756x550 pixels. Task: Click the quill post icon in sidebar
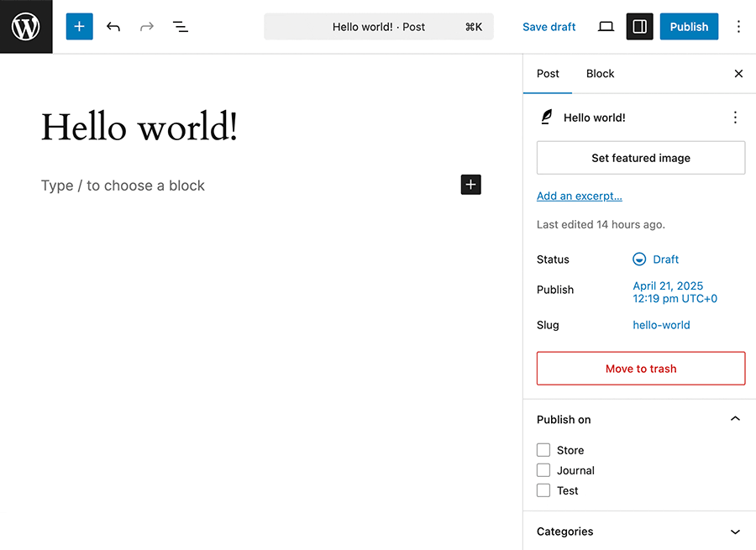point(546,117)
